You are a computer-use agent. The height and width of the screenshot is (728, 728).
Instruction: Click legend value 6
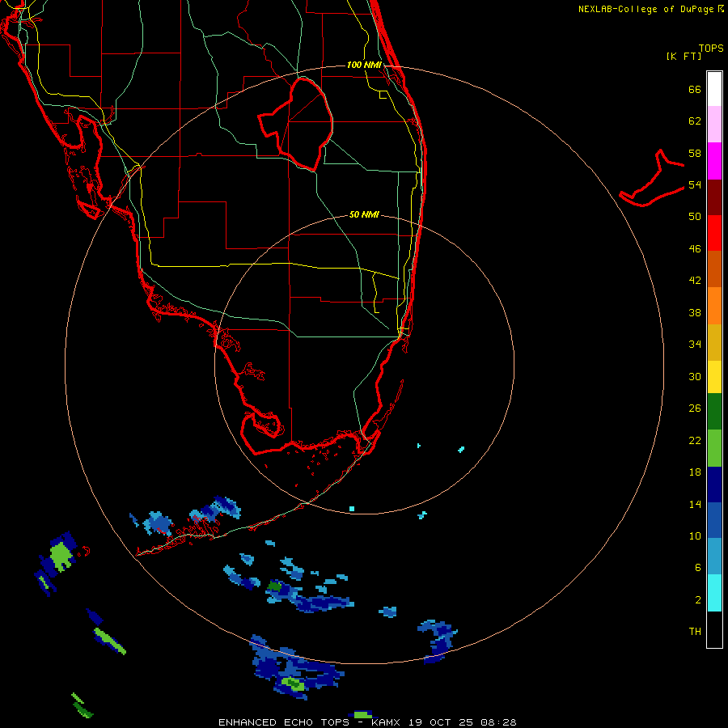(697, 568)
